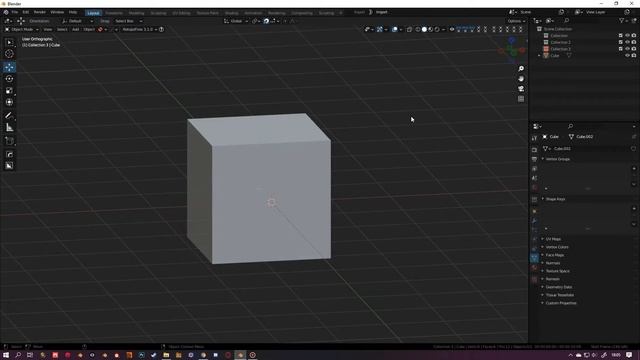Switch orthographic/perspective grid icon

point(521,99)
